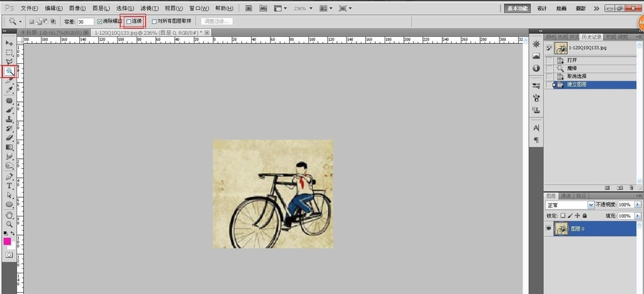Open the 滤镜(T) menu
Viewport: 644px width, 294px height.
[150, 8]
